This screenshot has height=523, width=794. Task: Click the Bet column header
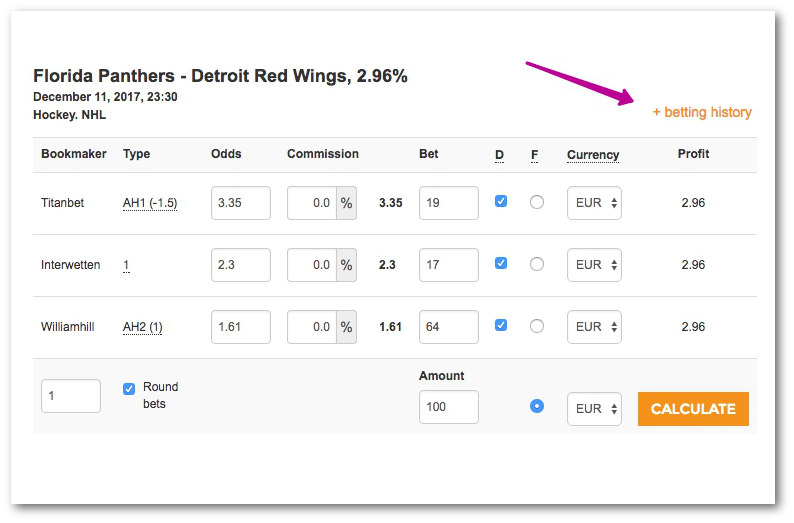pyautogui.click(x=428, y=154)
